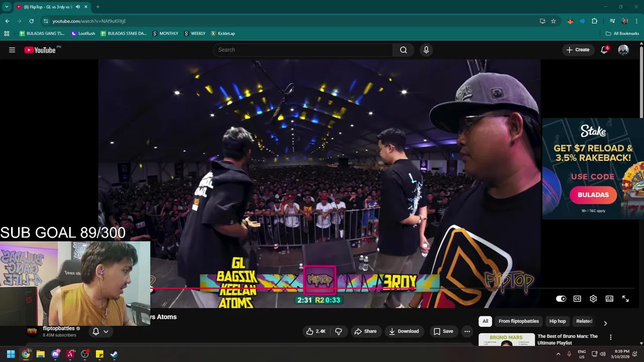Open the blue sound-wave extension icon
644x362 pixels.
[x=582, y=21]
